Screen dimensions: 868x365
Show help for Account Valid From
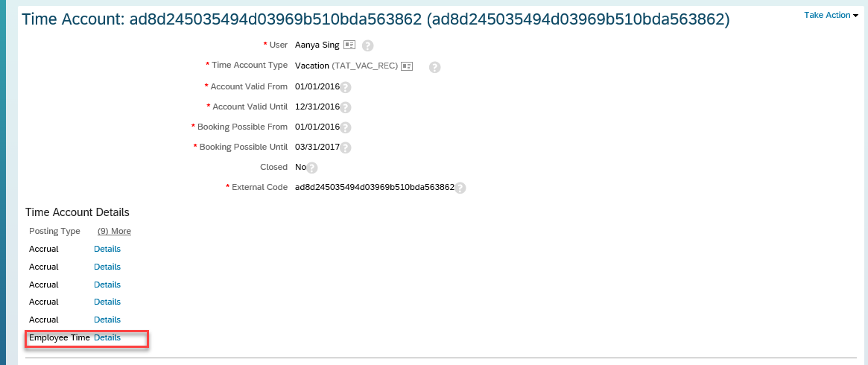click(x=346, y=87)
